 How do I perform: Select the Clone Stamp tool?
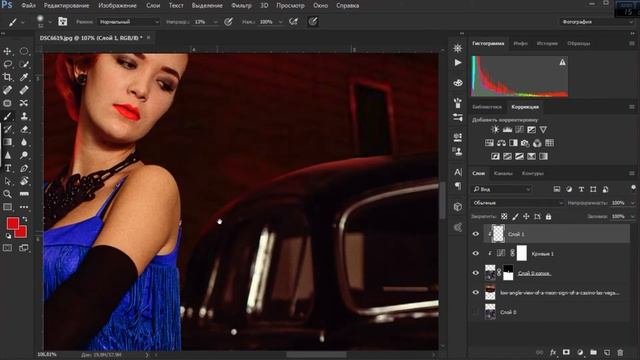coord(24,116)
